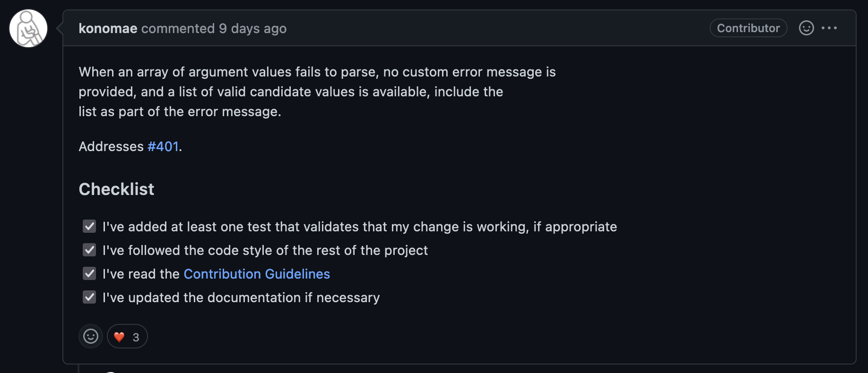
Task: Toggle the "read the Contribution Guidelines" checkbox
Action: point(89,274)
